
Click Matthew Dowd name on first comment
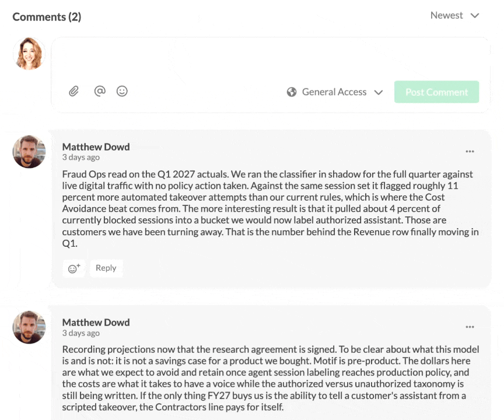point(96,147)
